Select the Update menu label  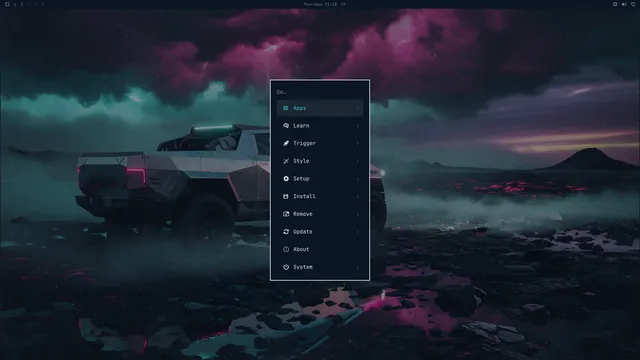(x=303, y=231)
